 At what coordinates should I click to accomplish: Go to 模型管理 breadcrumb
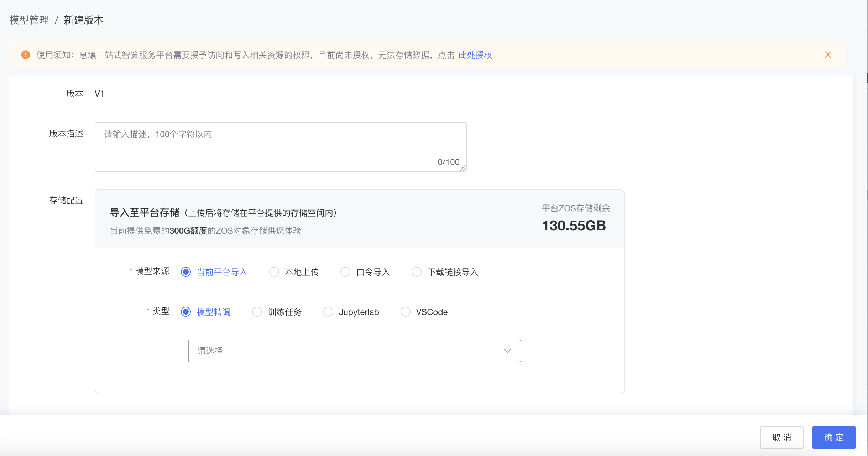pyautogui.click(x=29, y=20)
